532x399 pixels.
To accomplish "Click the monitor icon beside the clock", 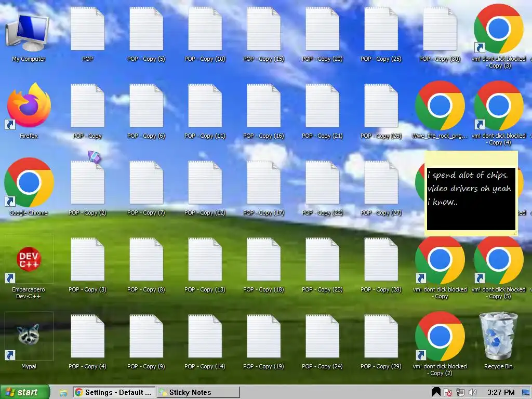I will 526,393.
